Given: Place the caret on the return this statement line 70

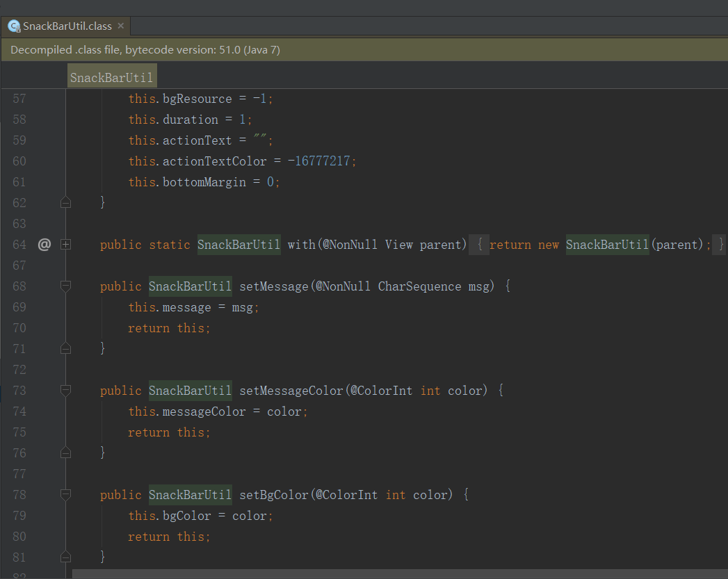Looking at the screenshot, I should [170, 327].
